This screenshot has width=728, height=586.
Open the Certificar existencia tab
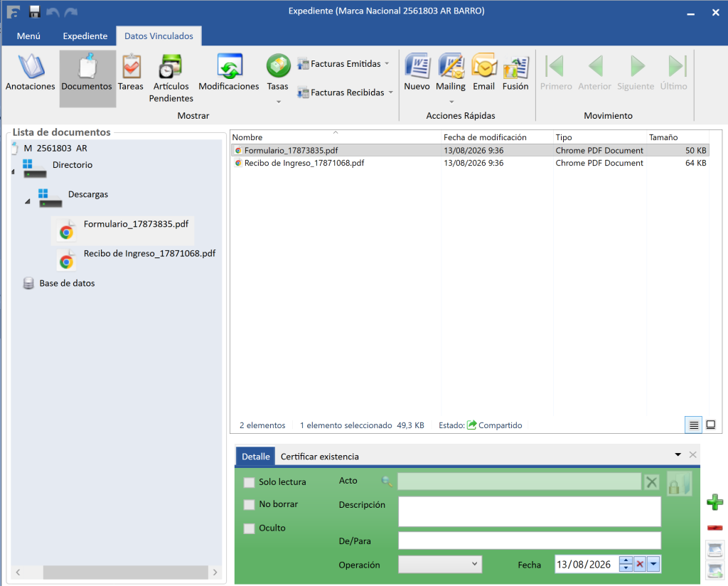click(319, 457)
